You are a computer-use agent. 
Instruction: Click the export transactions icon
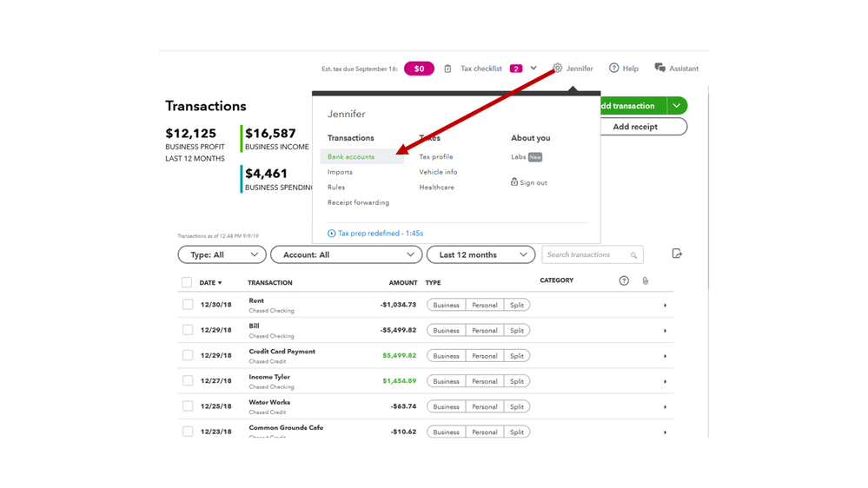677,254
